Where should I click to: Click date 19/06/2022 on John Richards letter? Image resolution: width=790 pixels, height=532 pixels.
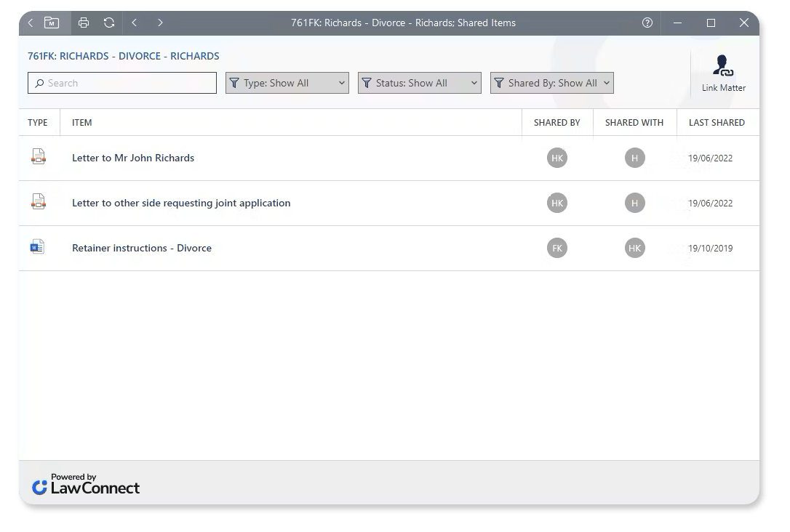point(711,158)
